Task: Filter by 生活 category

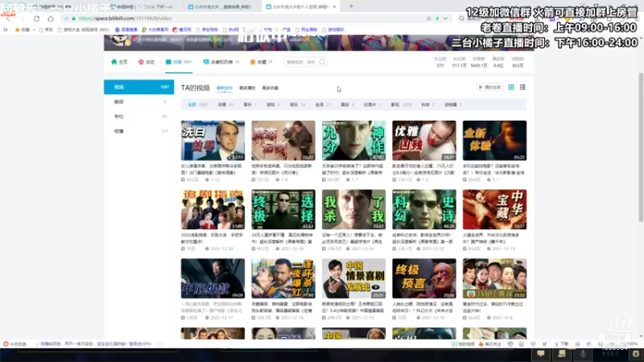Action: [323, 105]
